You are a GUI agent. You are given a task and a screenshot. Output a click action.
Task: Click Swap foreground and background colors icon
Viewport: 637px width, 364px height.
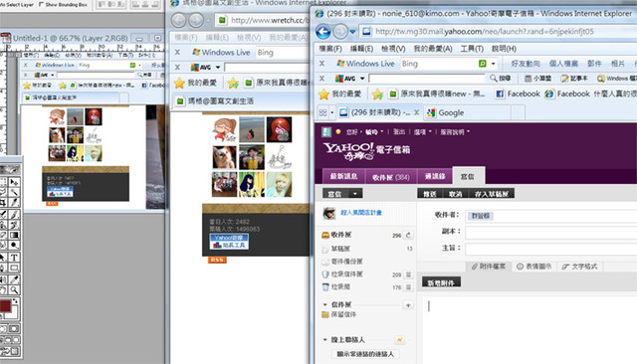coord(16,300)
